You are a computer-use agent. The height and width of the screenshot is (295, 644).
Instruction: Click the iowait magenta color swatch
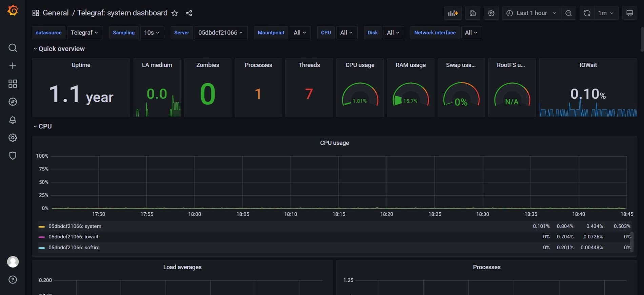point(42,237)
